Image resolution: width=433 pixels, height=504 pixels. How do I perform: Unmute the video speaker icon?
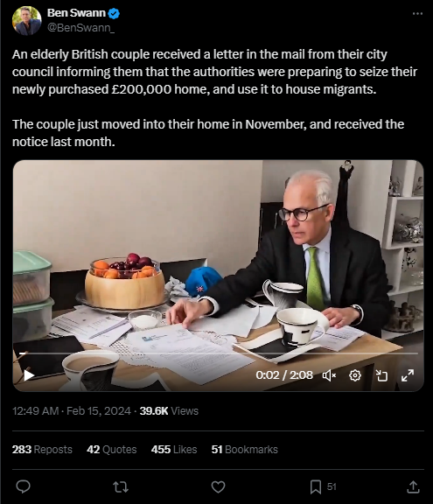coord(329,375)
